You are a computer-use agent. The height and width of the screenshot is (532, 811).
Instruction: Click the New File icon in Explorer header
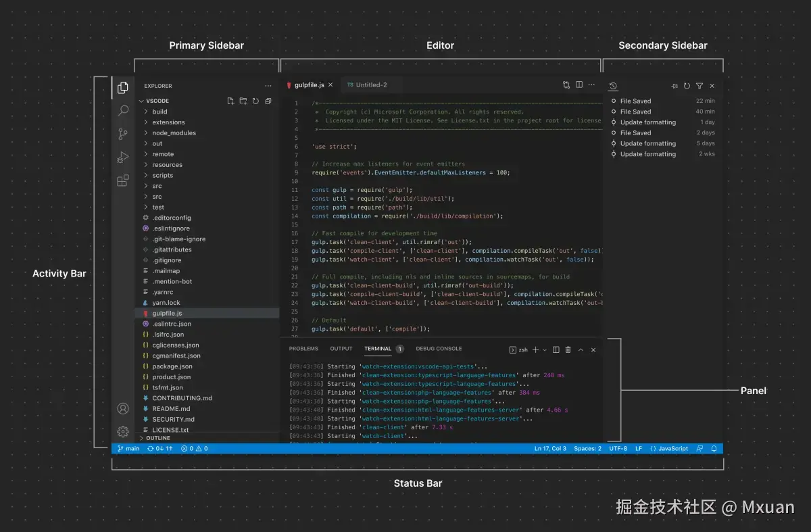231,101
